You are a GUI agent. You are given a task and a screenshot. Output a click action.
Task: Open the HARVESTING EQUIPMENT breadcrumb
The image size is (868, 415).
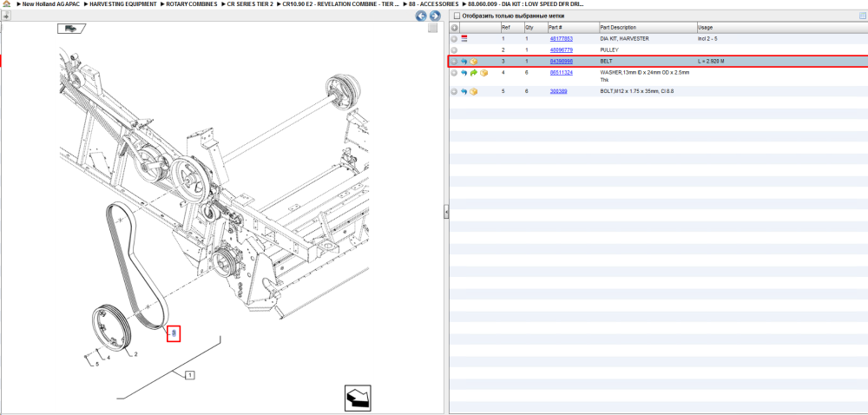(122, 3)
